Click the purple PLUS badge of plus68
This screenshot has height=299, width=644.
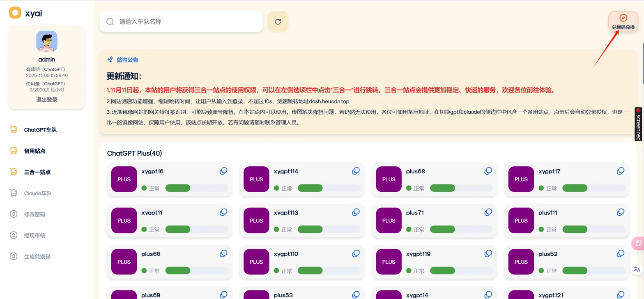389,179
